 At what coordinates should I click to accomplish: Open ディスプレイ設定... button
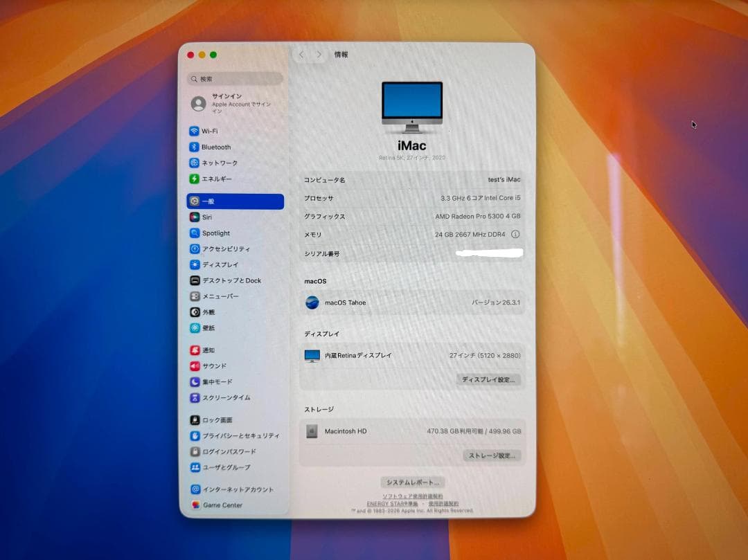pyautogui.click(x=488, y=379)
